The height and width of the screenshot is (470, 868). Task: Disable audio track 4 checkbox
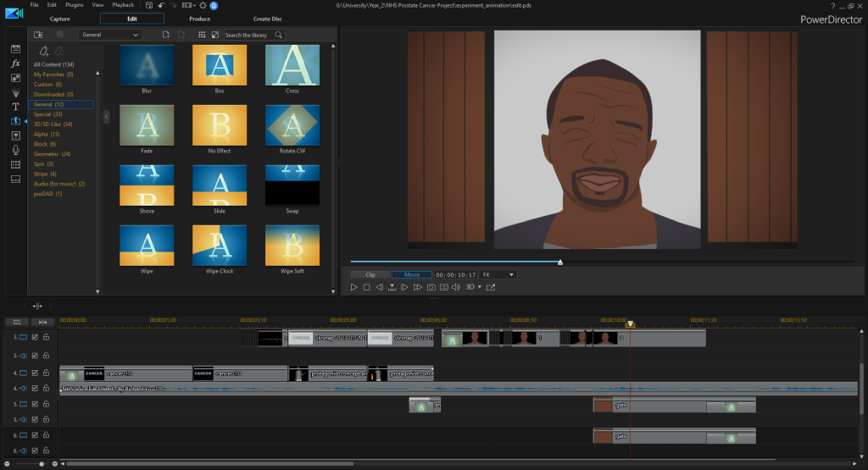coord(35,388)
